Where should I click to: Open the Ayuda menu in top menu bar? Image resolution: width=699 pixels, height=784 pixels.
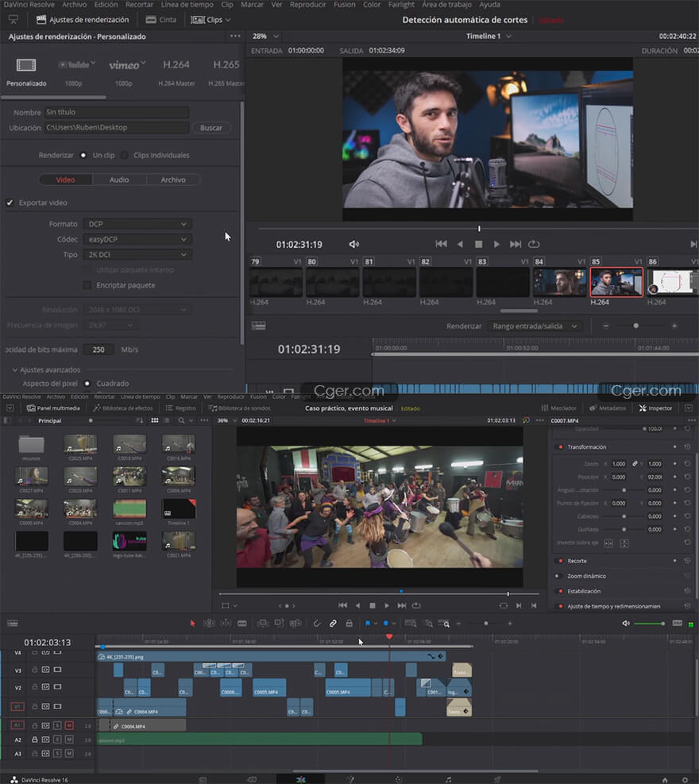click(489, 5)
